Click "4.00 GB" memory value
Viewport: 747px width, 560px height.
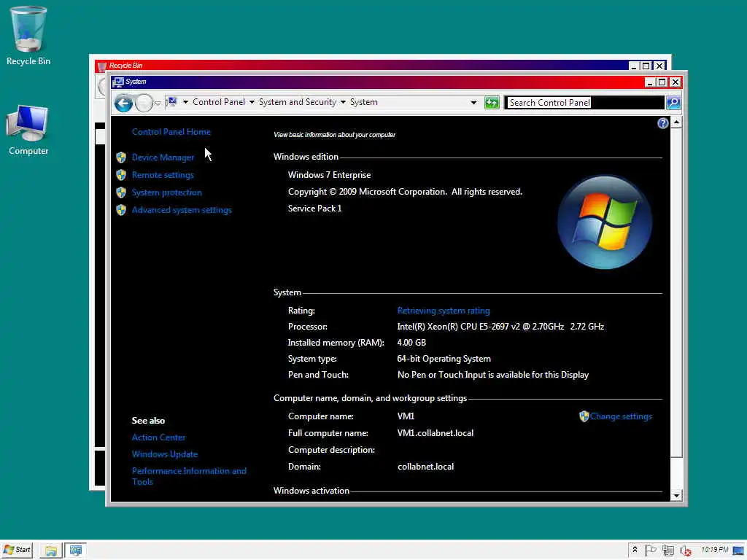411,343
